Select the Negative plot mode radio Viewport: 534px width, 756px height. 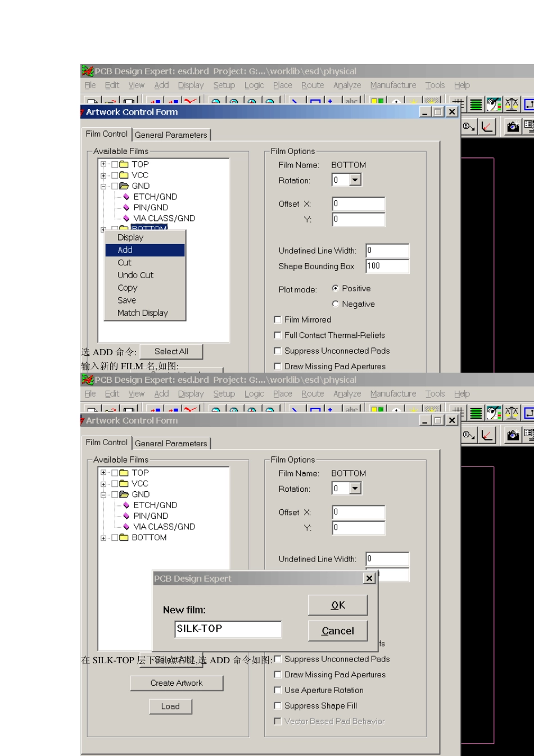[x=336, y=304]
